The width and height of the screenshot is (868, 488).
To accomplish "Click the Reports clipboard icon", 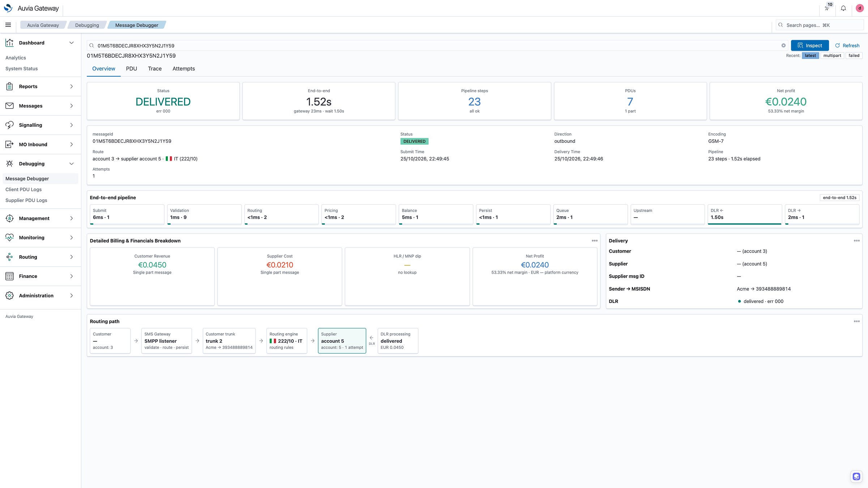I will (x=9, y=86).
